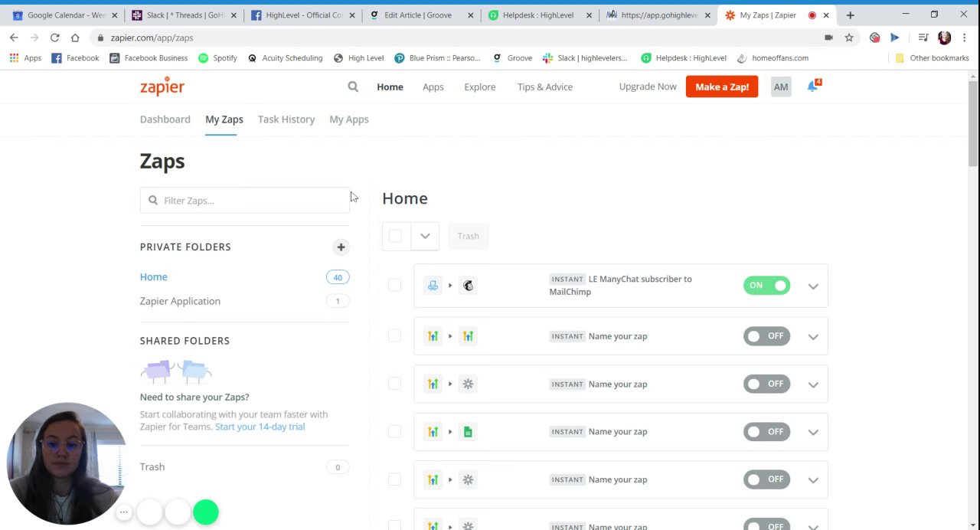Viewport: 980px width, 530px height.
Task: Open the recorder's three-dot options
Action: (x=123, y=512)
